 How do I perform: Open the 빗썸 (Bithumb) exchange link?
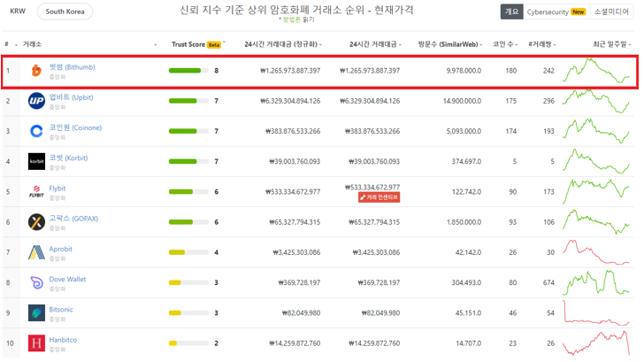pos(72,67)
